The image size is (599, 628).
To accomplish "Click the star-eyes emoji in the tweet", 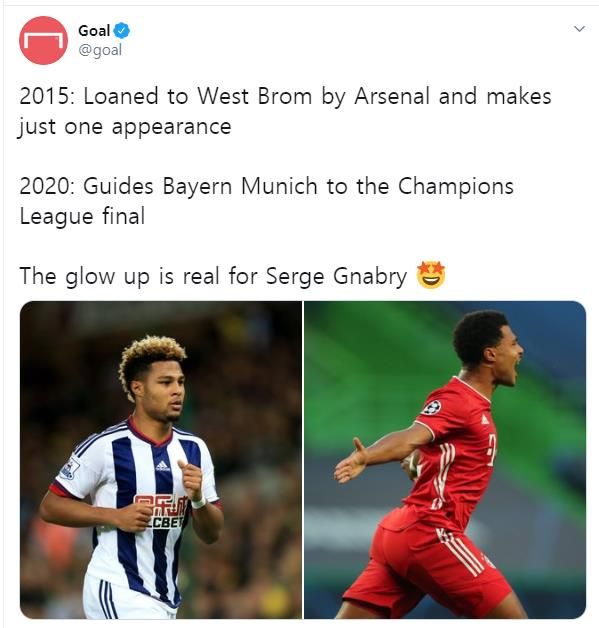I will coord(431,275).
